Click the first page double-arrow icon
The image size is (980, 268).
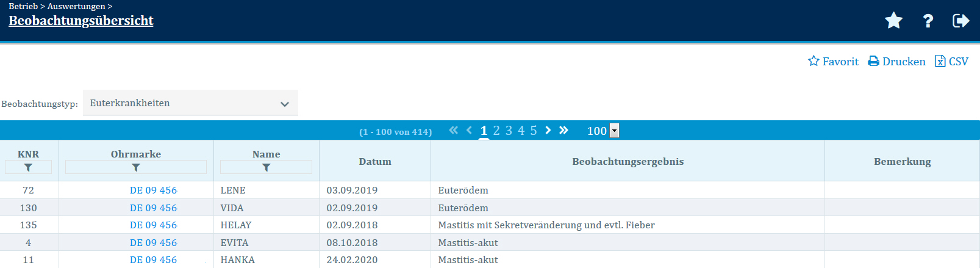(453, 130)
